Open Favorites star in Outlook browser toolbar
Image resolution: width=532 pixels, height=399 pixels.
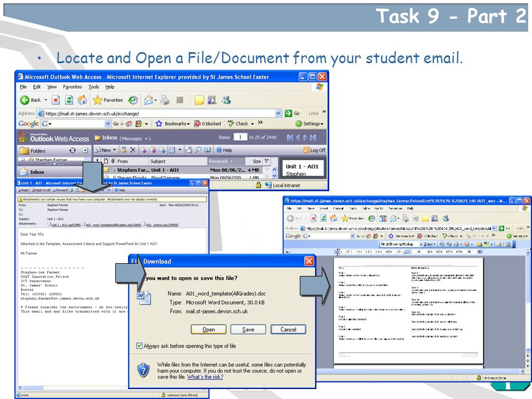(98, 100)
